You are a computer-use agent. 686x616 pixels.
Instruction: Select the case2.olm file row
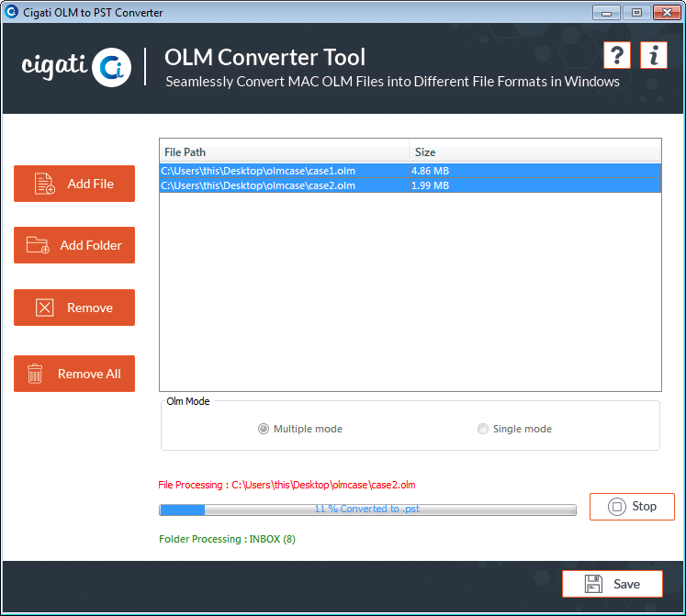pos(410,185)
